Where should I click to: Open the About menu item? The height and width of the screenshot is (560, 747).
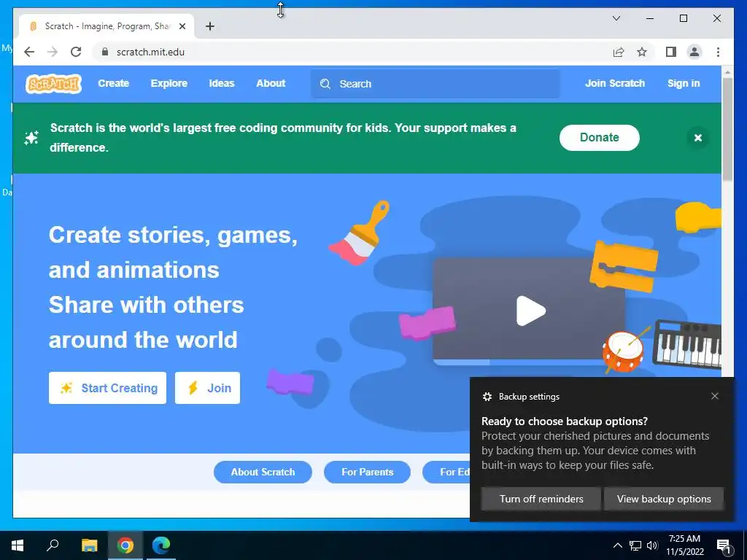point(271,83)
